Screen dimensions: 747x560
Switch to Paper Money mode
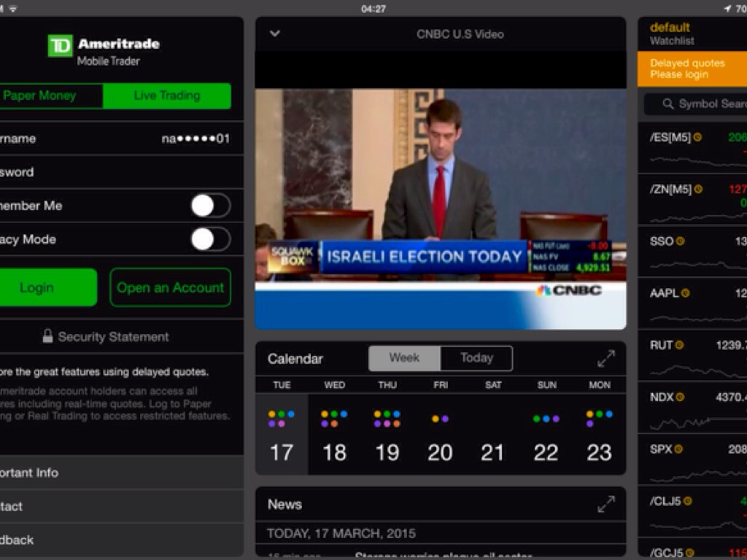(x=44, y=96)
